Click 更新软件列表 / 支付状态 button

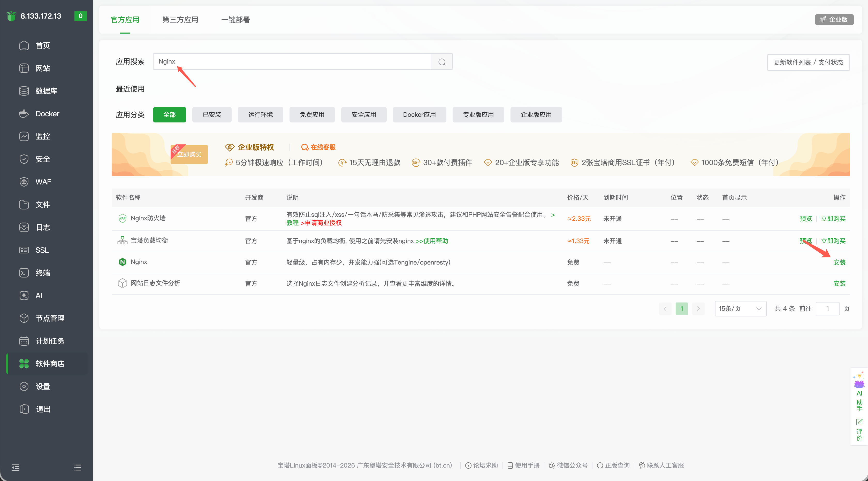click(x=808, y=62)
